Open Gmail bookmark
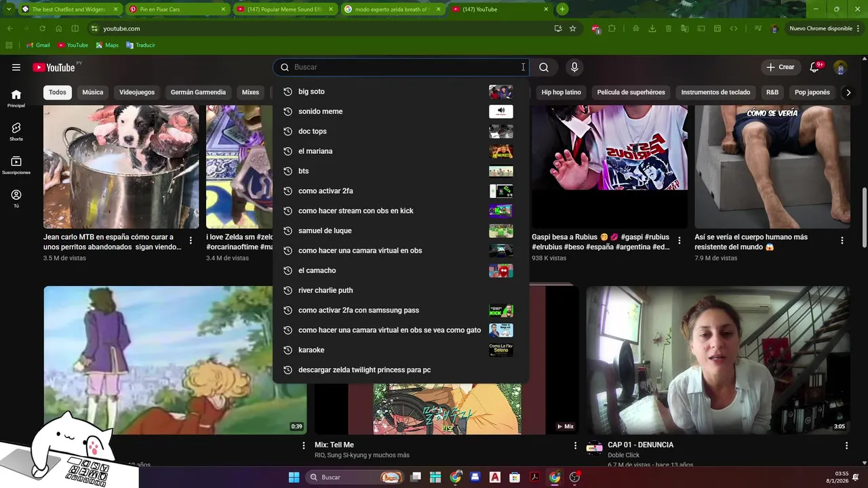The height and width of the screenshot is (488, 868). [38, 45]
